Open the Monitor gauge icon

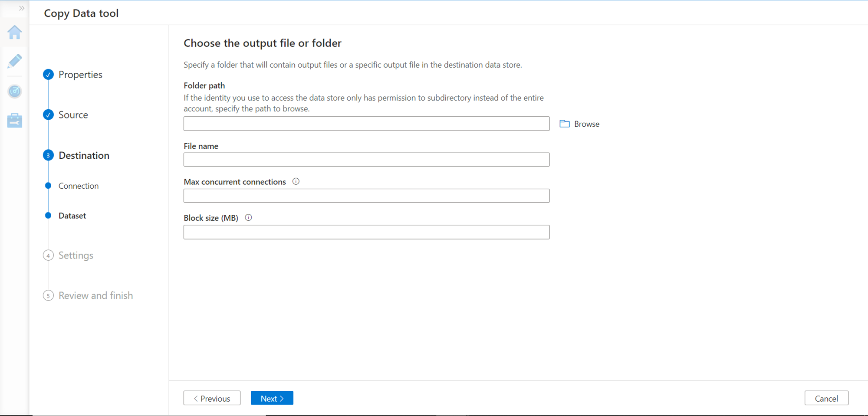pyautogui.click(x=15, y=91)
